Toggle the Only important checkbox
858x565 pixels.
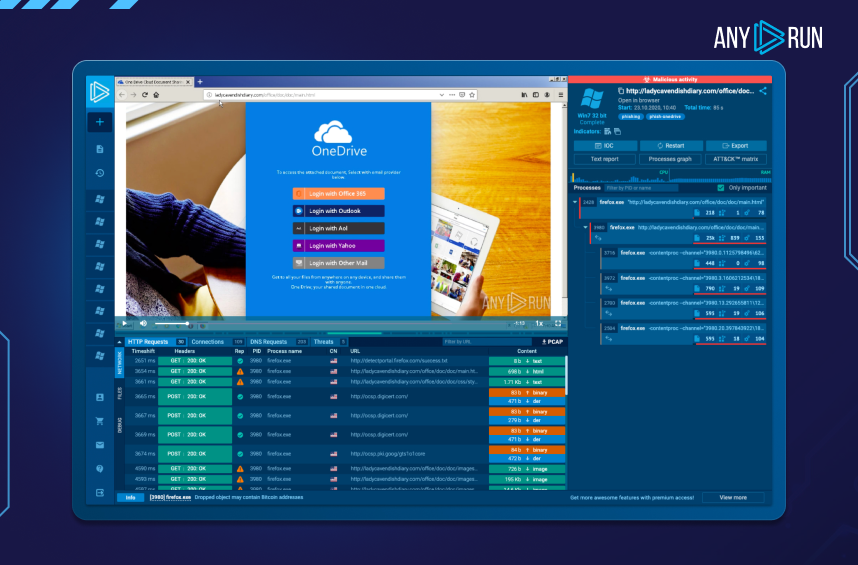721,188
